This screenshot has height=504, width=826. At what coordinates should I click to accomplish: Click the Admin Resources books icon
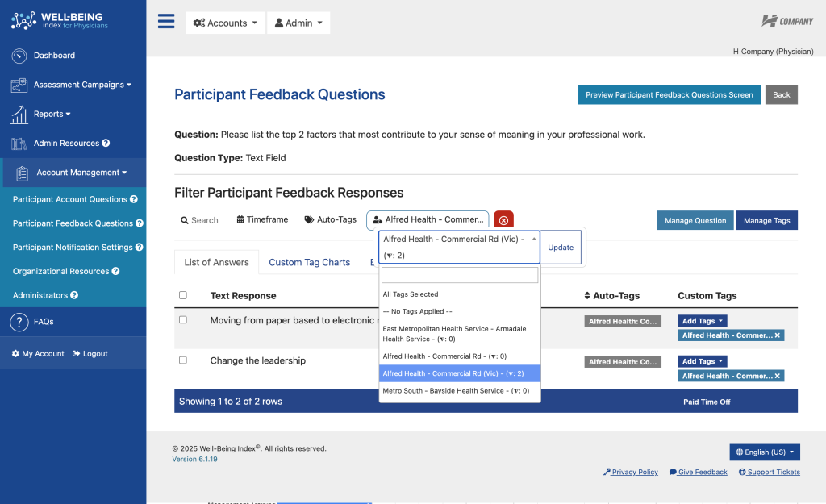tap(19, 144)
